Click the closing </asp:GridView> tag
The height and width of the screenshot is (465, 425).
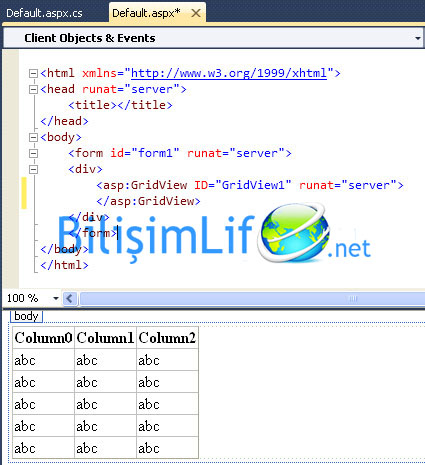[x=148, y=201]
